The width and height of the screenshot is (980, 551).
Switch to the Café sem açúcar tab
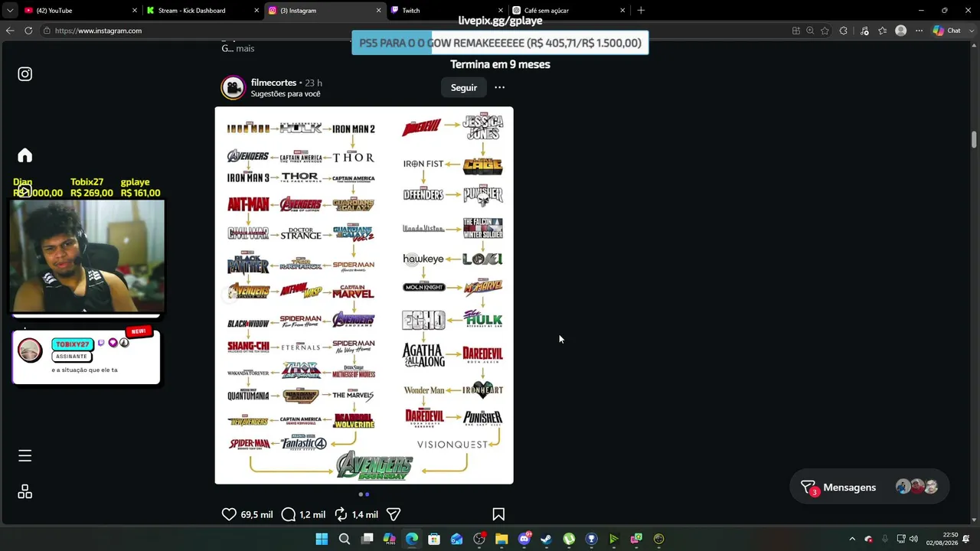pyautogui.click(x=569, y=11)
